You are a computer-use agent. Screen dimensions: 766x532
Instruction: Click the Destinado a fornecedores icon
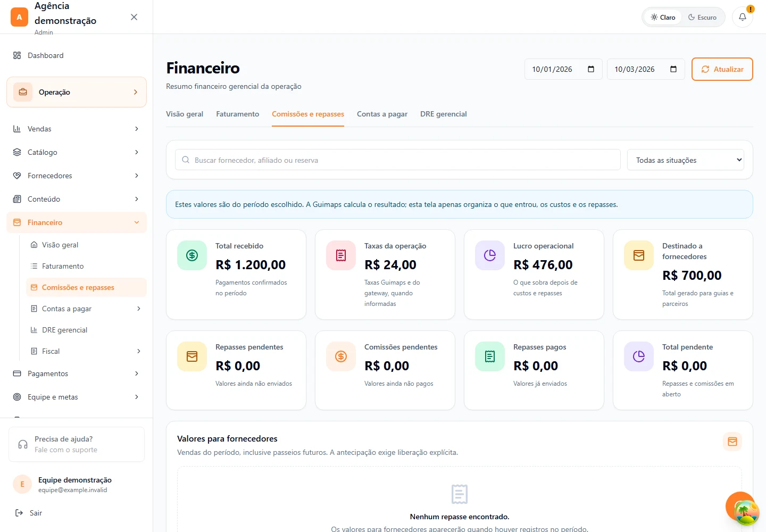639,255
